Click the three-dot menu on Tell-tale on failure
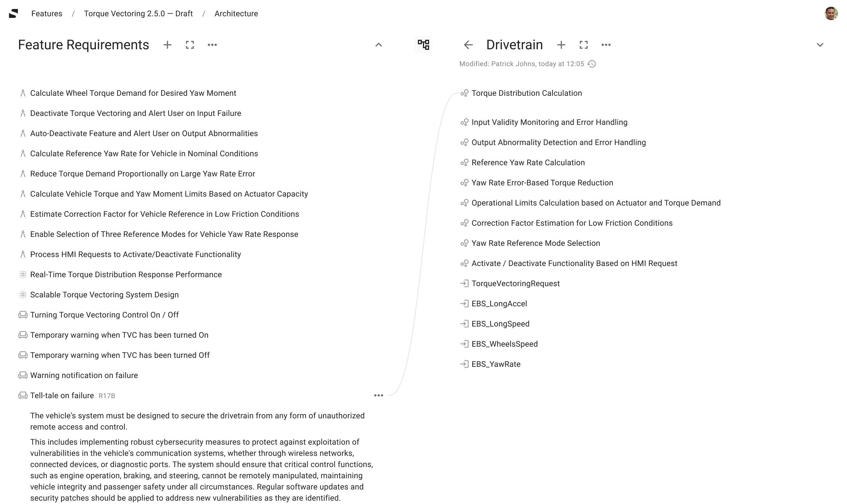Viewport: 847px width, 504px height. point(378,395)
